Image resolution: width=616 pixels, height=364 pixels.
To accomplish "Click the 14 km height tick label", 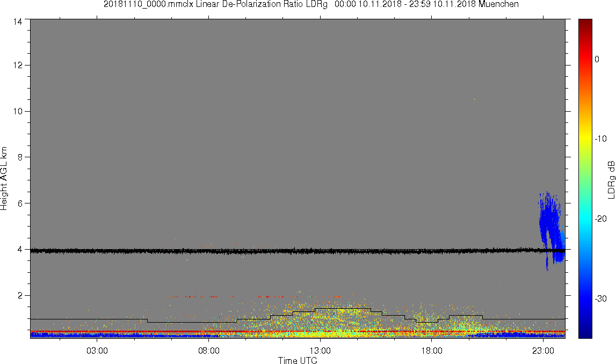I will (x=17, y=22).
